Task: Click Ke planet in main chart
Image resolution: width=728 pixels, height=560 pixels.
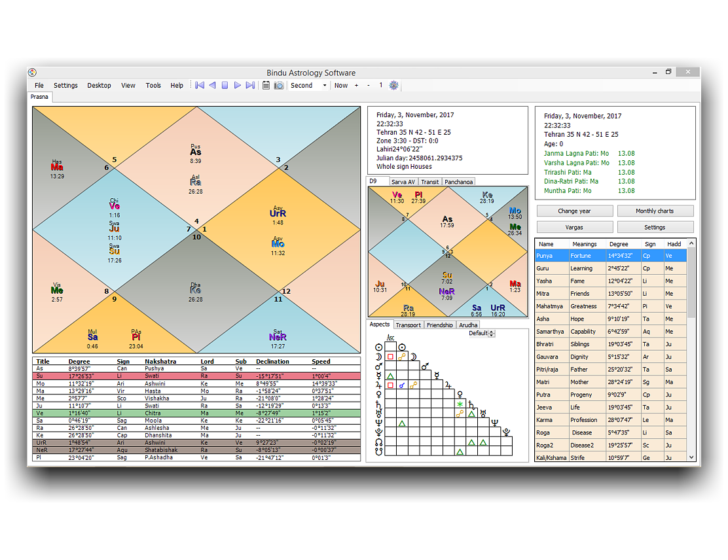Action: (196, 290)
